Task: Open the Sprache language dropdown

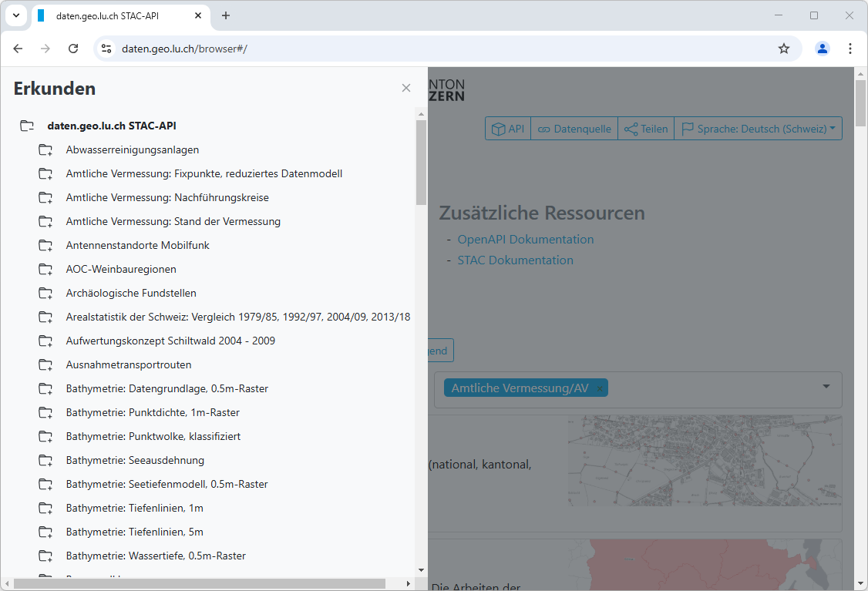Action: tap(759, 129)
